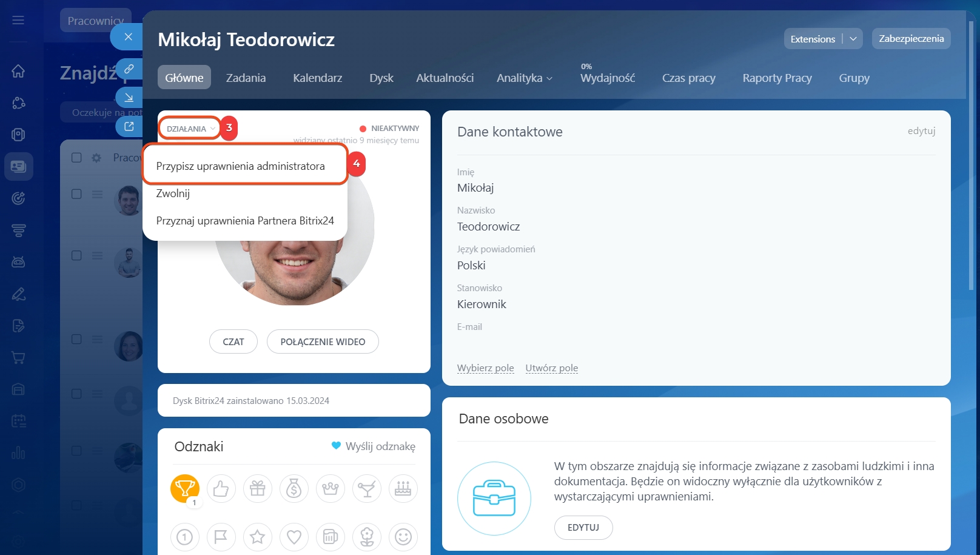Open the Grupy tab
This screenshot has width=980, height=555.
(x=854, y=78)
